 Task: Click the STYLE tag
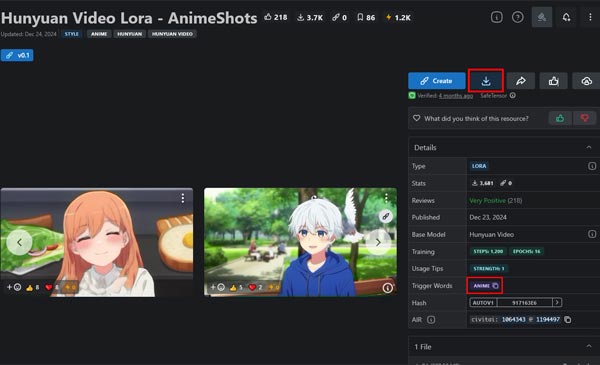pyautogui.click(x=72, y=34)
